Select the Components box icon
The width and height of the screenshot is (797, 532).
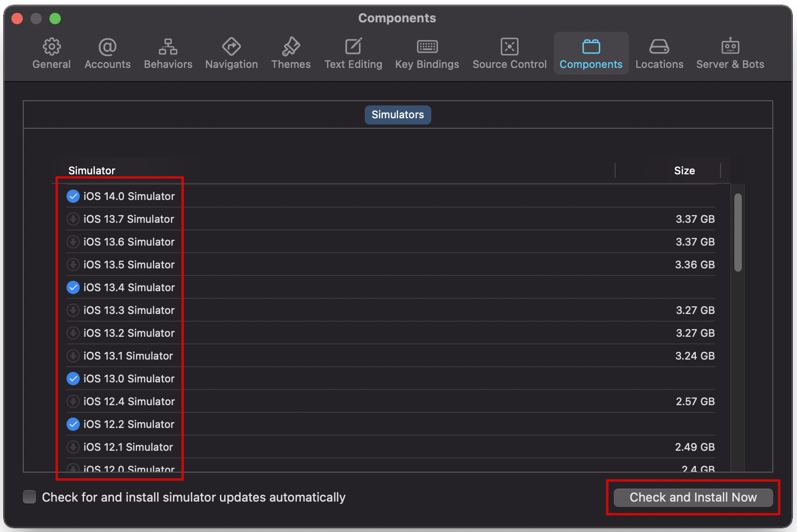pos(591,47)
